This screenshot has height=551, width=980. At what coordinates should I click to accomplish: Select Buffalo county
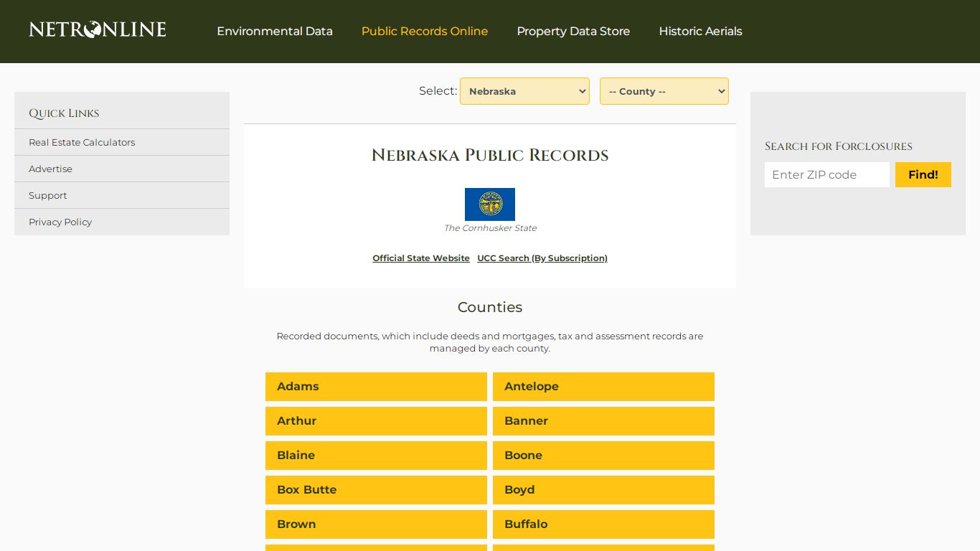coord(603,524)
